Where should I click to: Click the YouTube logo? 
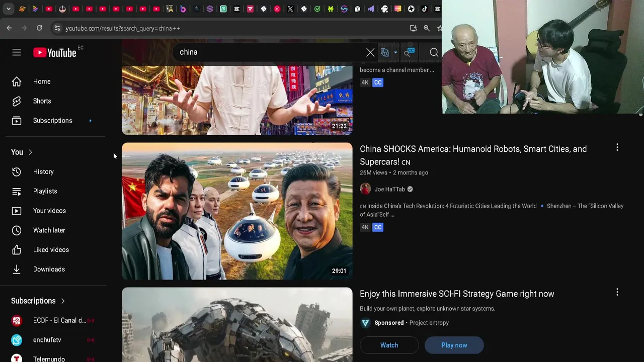click(x=55, y=52)
